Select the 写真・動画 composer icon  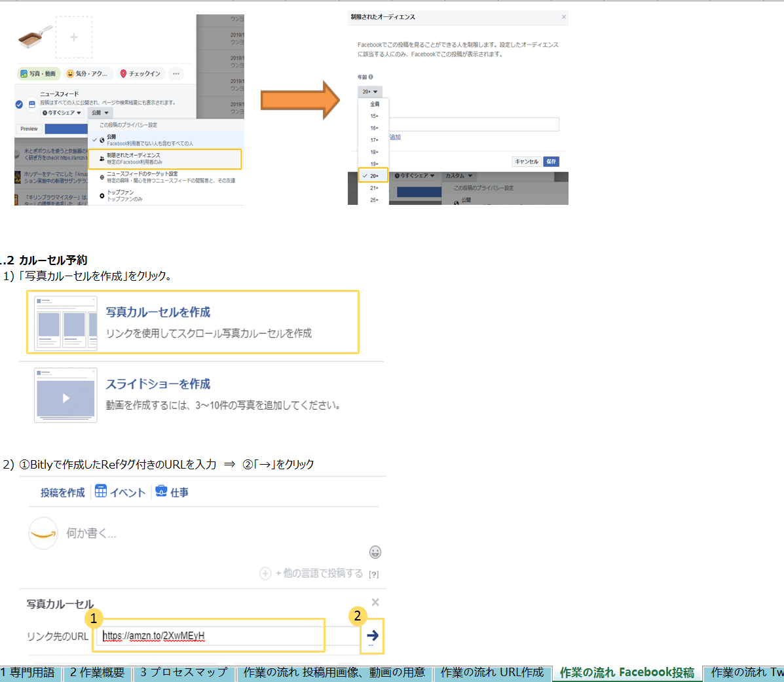click(24, 73)
